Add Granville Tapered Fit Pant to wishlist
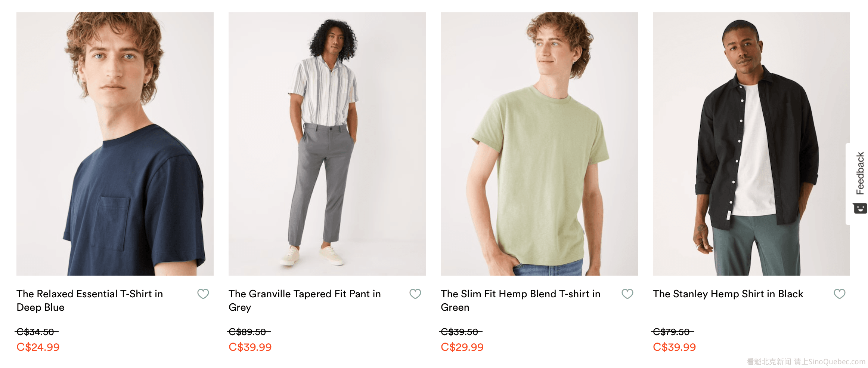 415,294
